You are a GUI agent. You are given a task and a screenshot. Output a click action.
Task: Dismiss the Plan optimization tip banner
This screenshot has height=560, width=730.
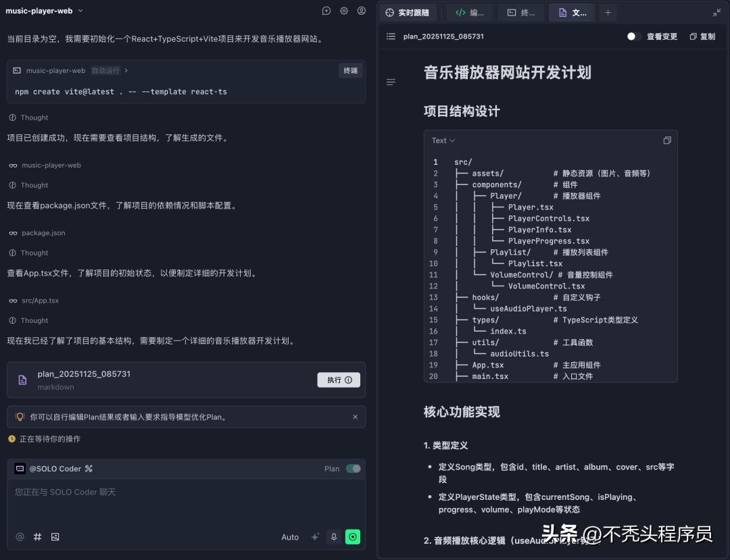coord(355,416)
